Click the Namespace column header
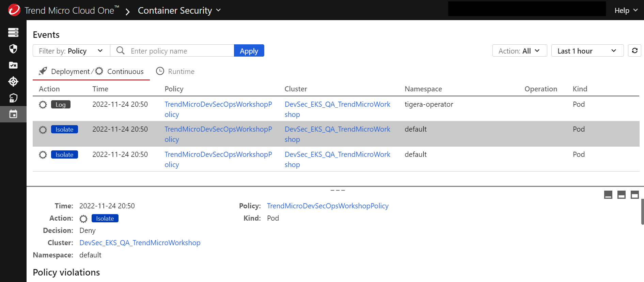Screen dimensions: 644x282 click(423, 89)
